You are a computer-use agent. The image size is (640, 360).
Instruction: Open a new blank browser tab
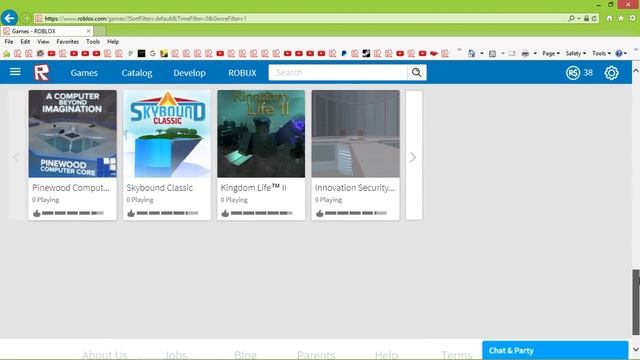pos(100,31)
